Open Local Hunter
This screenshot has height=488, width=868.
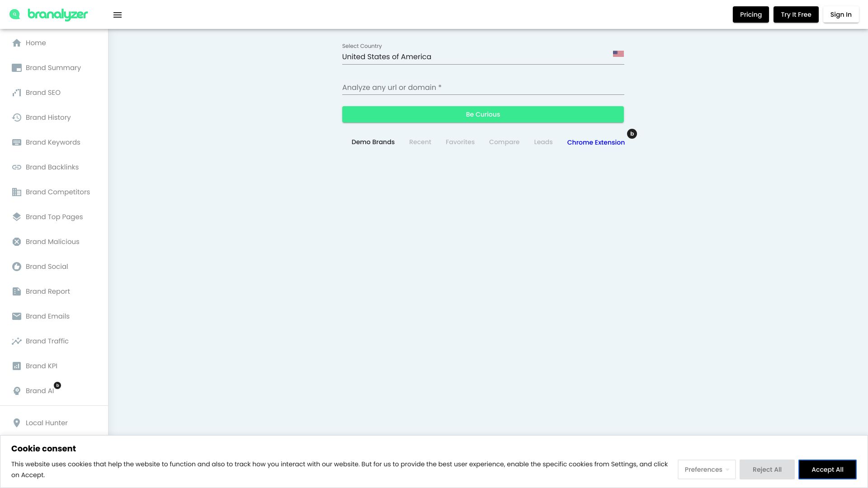[46, 422]
